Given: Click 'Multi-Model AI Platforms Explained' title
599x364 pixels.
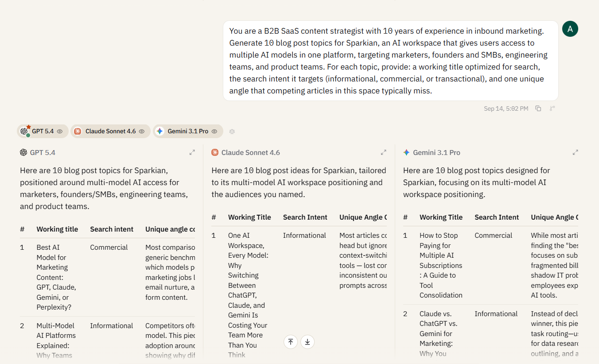Looking at the screenshot, I should click(56, 341).
